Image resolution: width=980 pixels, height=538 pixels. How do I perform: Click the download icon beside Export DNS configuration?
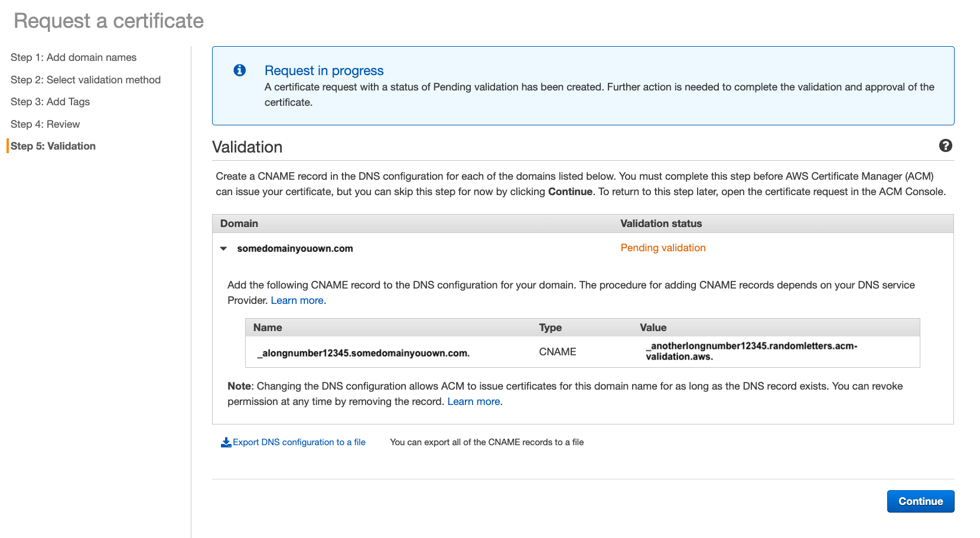pos(226,442)
